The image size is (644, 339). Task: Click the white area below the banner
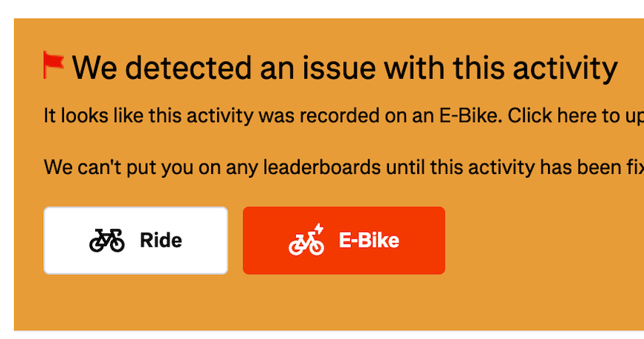pos(327,335)
